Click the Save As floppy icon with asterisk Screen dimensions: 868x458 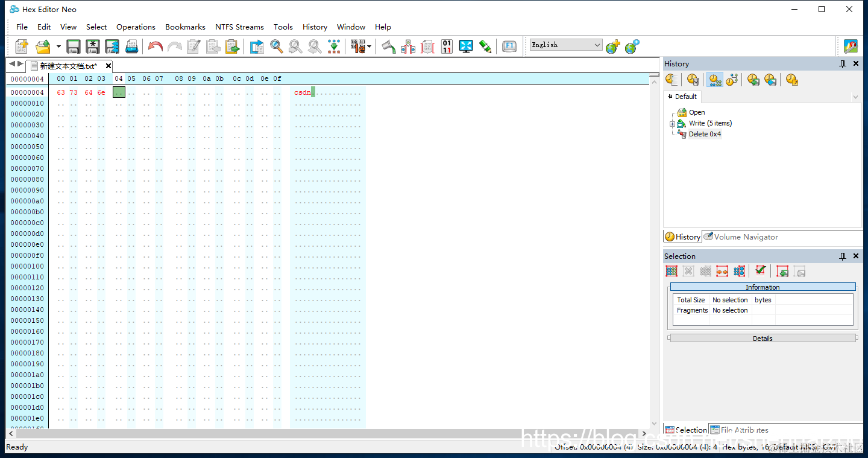(93, 46)
